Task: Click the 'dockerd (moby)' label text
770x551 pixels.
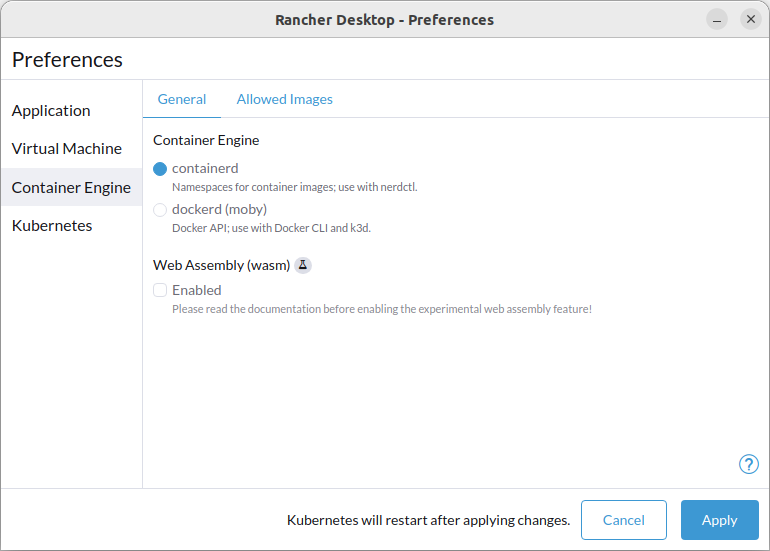Action: pyautogui.click(x=220, y=210)
